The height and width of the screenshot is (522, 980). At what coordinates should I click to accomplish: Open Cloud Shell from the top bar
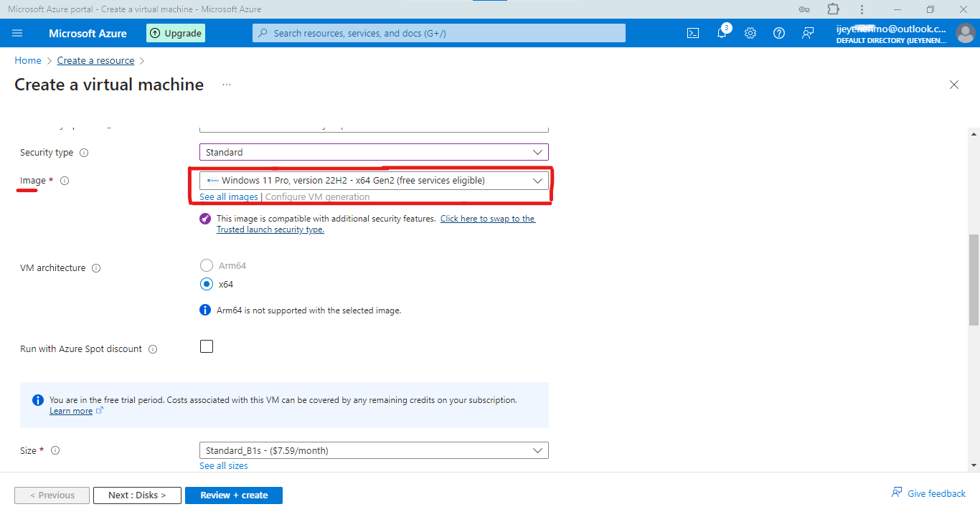(x=693, y=33)
